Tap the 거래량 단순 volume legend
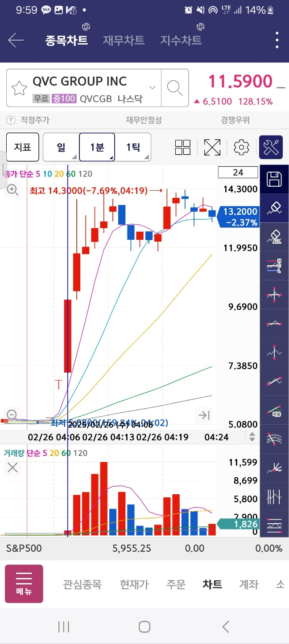The height and width of the screenshot is (644, 289). (x=45, y=453)
